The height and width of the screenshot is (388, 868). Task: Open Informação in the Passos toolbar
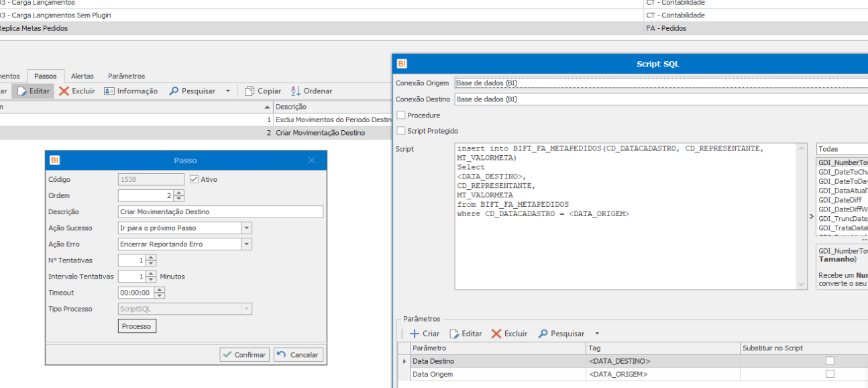[x=131, y=91]
